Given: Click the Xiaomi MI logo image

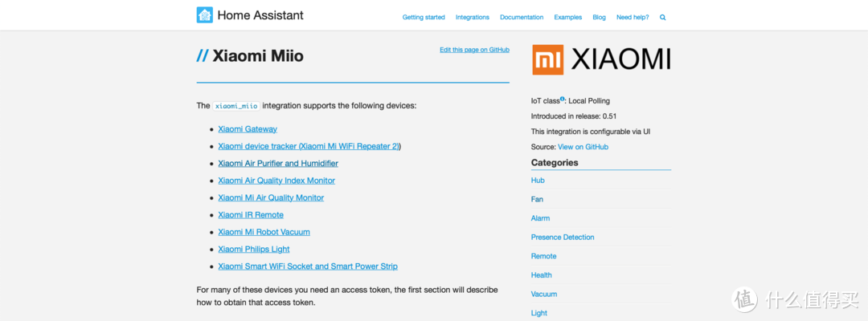Looking at the screenshot, I should click(548, 59).
